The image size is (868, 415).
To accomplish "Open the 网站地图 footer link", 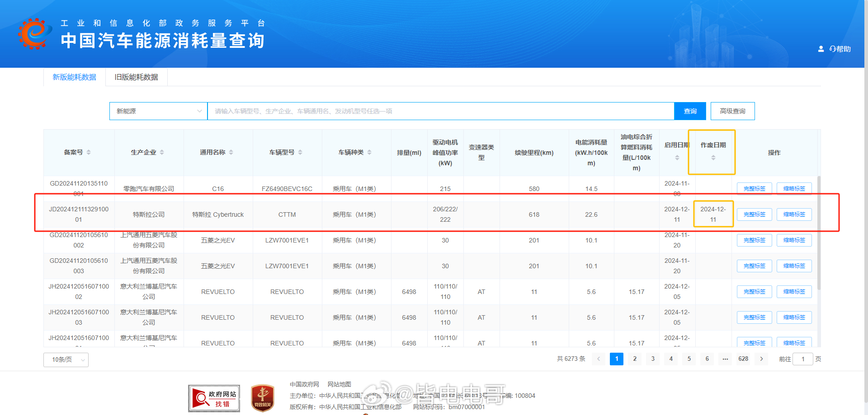I will click(x=339, y=384).
